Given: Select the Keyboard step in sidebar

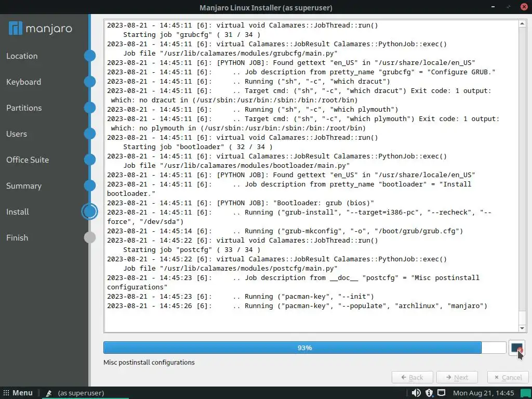Looking at the screenshot, I should (24, 82).
